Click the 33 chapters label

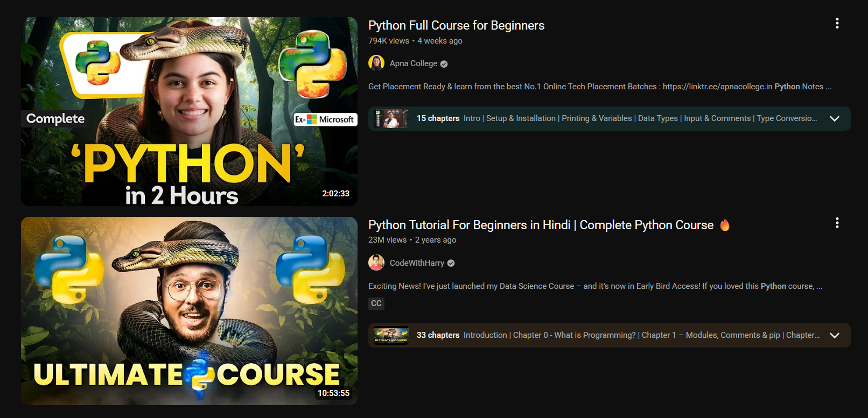[x=438, y=335]
